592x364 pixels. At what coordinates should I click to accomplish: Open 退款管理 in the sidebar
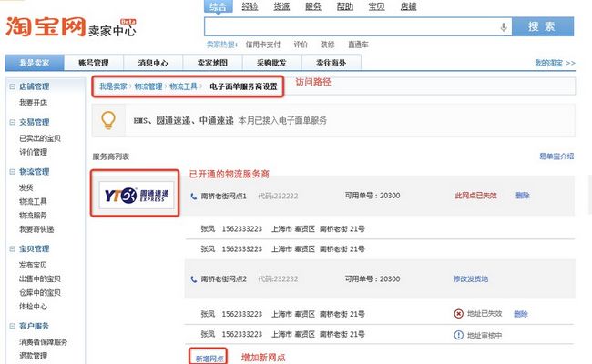[x=33, y=356]
